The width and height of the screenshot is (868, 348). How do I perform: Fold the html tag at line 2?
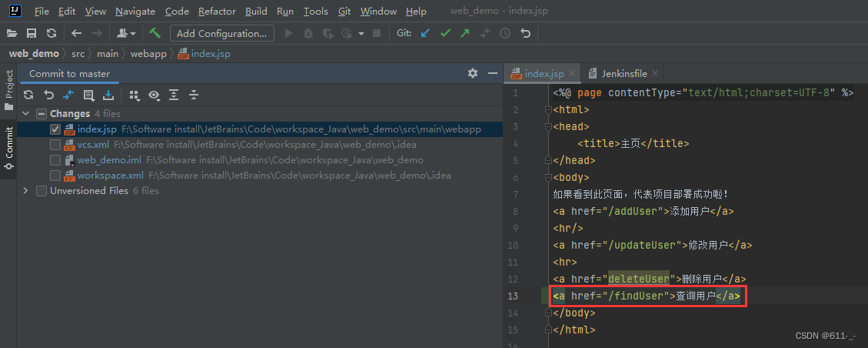tap(549, 110)
